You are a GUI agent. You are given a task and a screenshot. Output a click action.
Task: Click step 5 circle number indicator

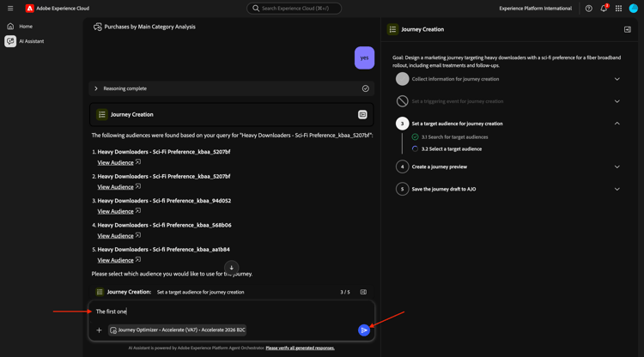click(x=402, y=189)
